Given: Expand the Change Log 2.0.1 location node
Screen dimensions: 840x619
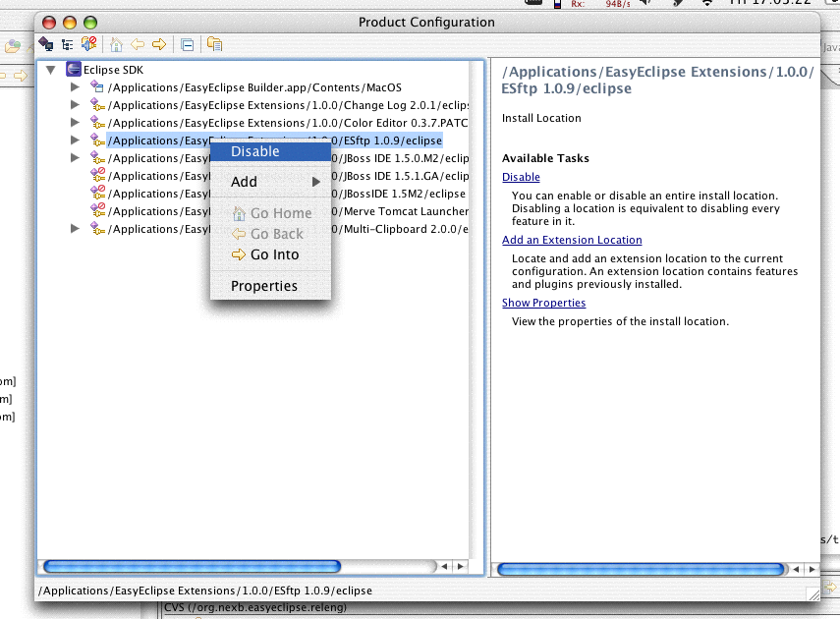Looking at the screenshot, I should (x=75, y=105).
